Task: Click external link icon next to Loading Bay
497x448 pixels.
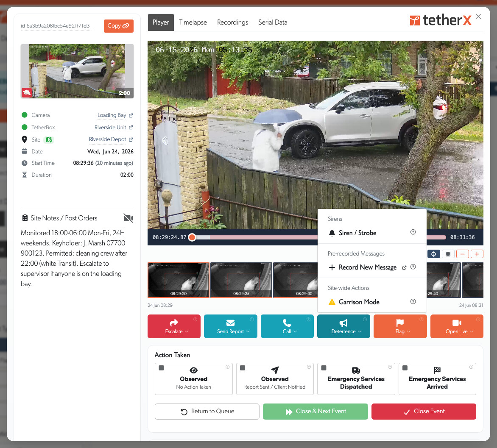Action: [131, 115]
